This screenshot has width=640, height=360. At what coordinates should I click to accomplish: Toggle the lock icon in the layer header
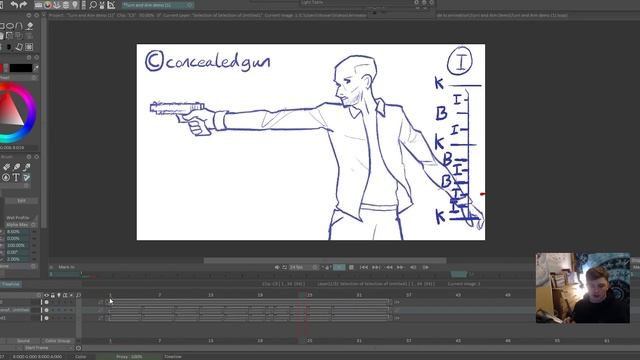(53, 295)
